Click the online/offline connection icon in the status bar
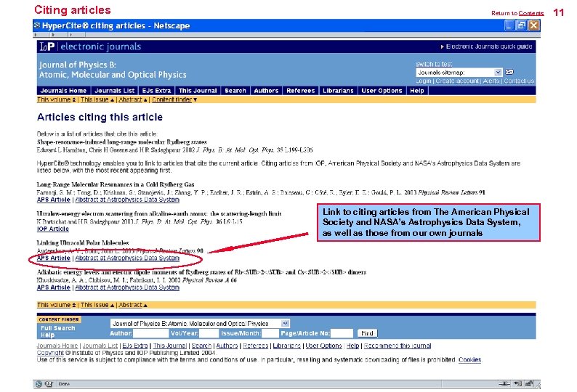577x392 pixels. pyautogui.click(x=504, y=383)
